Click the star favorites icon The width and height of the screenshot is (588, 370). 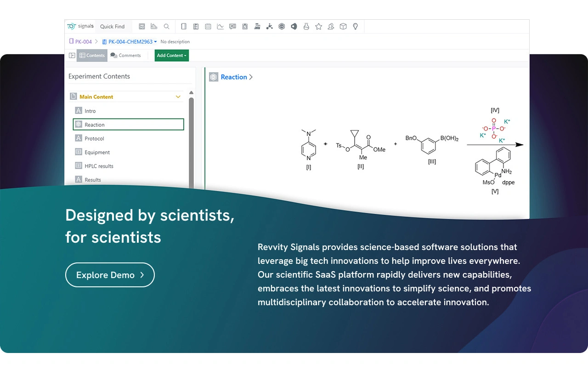[x=318, y=27]
